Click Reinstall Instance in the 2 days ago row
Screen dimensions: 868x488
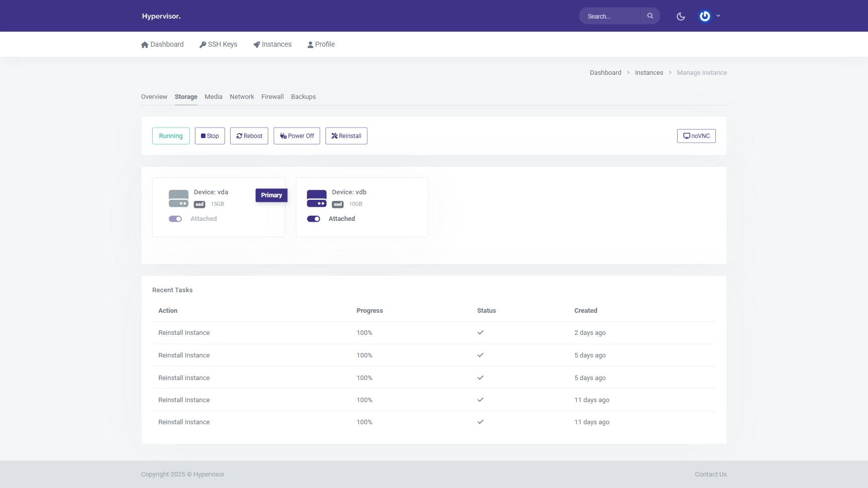pos(184,333)
